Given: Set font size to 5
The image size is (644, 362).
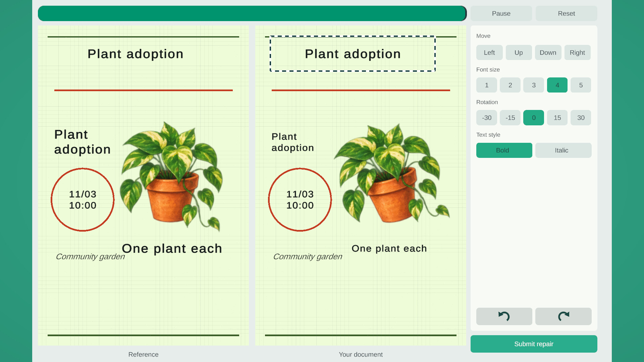Looking at the screenshot, I should click(x=581, y=85).
